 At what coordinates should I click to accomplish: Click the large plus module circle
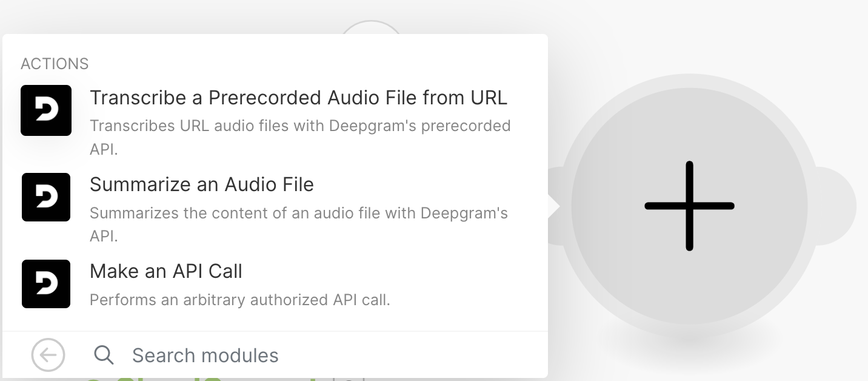click(689, 206)
